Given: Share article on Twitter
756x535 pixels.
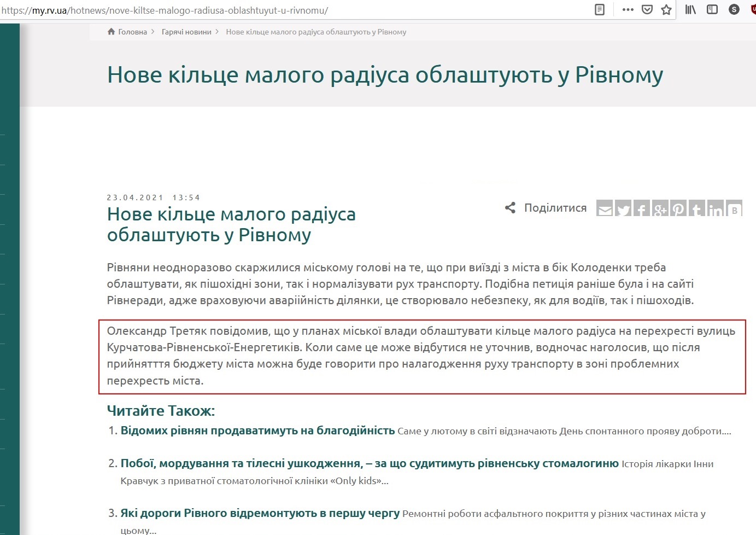Looking at the screenshot, I should pyautogui.click(x=623, y=209).
